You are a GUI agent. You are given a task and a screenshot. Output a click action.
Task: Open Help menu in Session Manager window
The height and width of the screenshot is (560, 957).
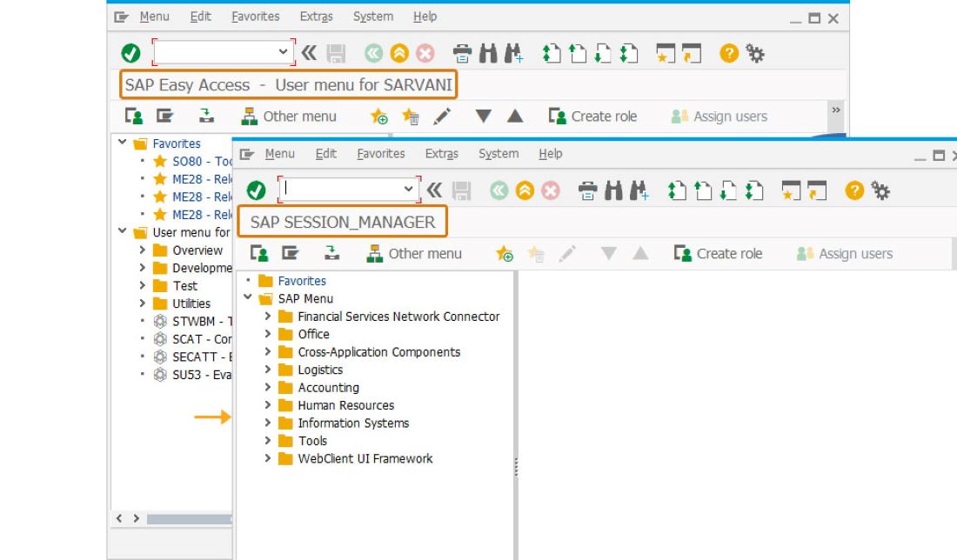(x=551, y=154)
